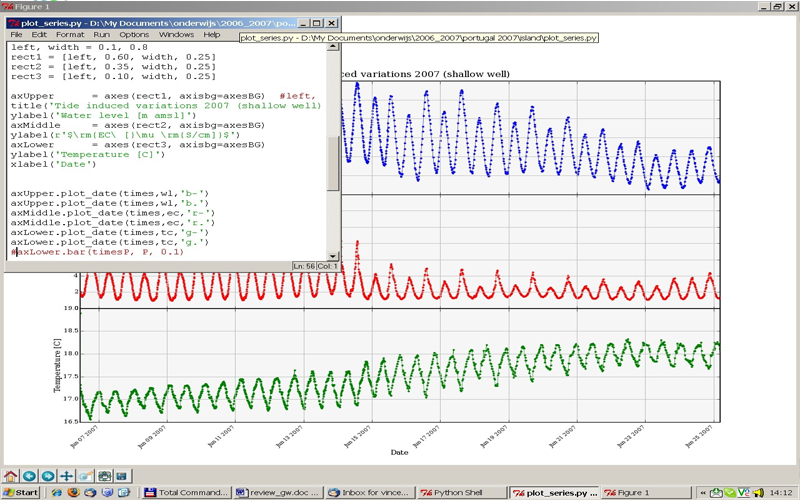Go back to previous view arrow
Image resolution: width=800 pixels, height=500 pixels.
point(29,476)
